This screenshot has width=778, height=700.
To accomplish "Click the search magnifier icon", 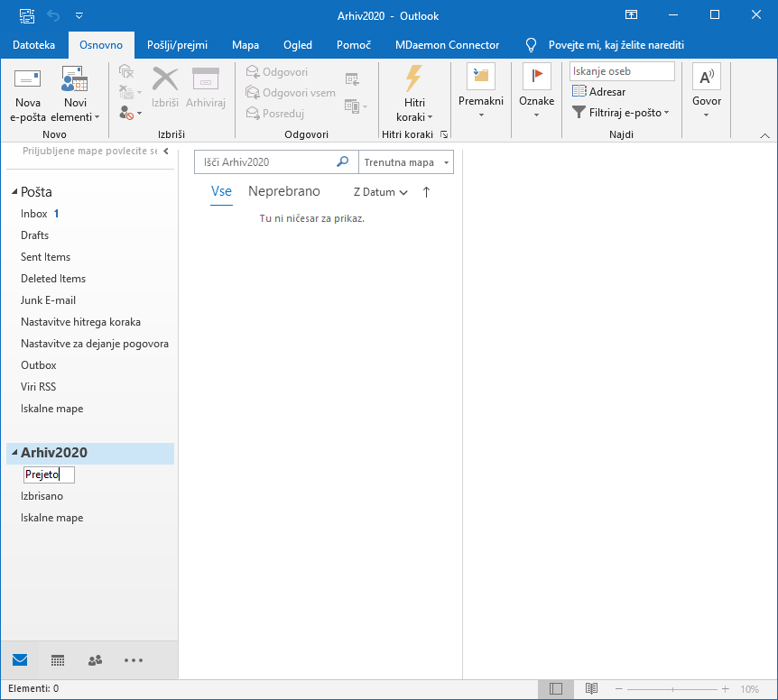I will [x=342, y=161].
